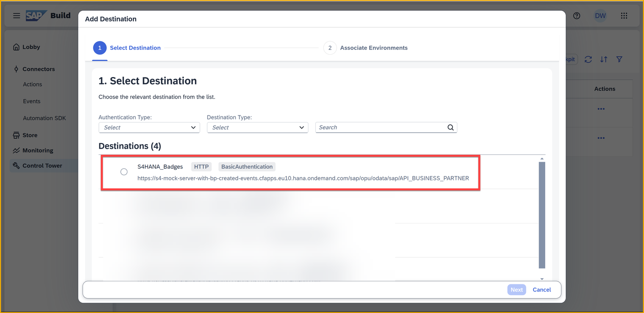The width and height of the screenshot is (644, 313).
Task: Click the Monitoring chart icon
Action: coord(16,150)
